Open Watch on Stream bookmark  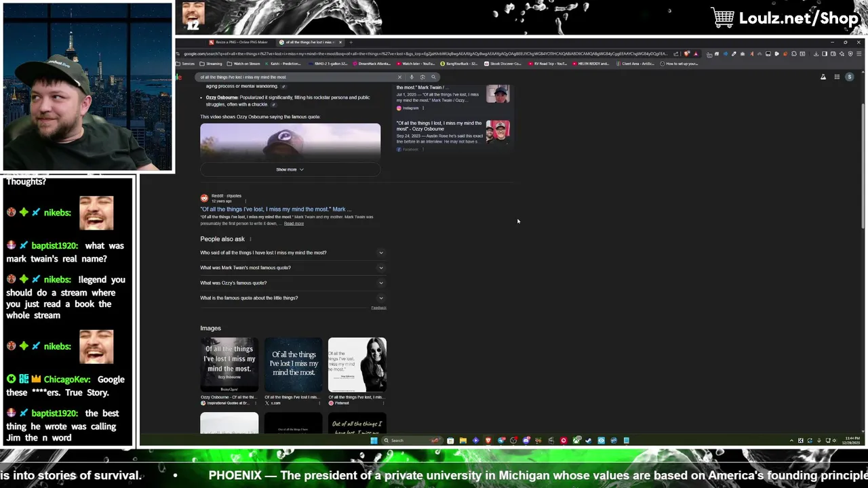pyautogui.click(x=243, y=64)
